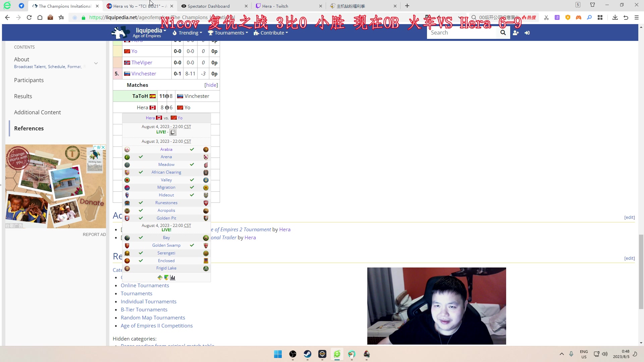
Task: Open the briefcase toolbox icon
Action: click(50, 17)
